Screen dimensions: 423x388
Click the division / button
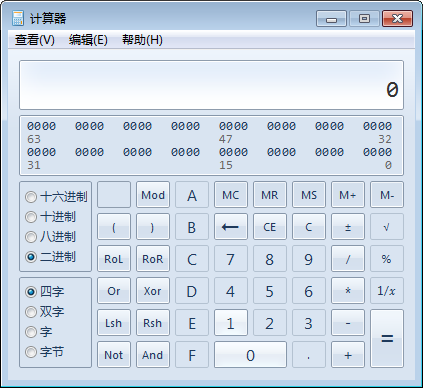coord(348,259)
